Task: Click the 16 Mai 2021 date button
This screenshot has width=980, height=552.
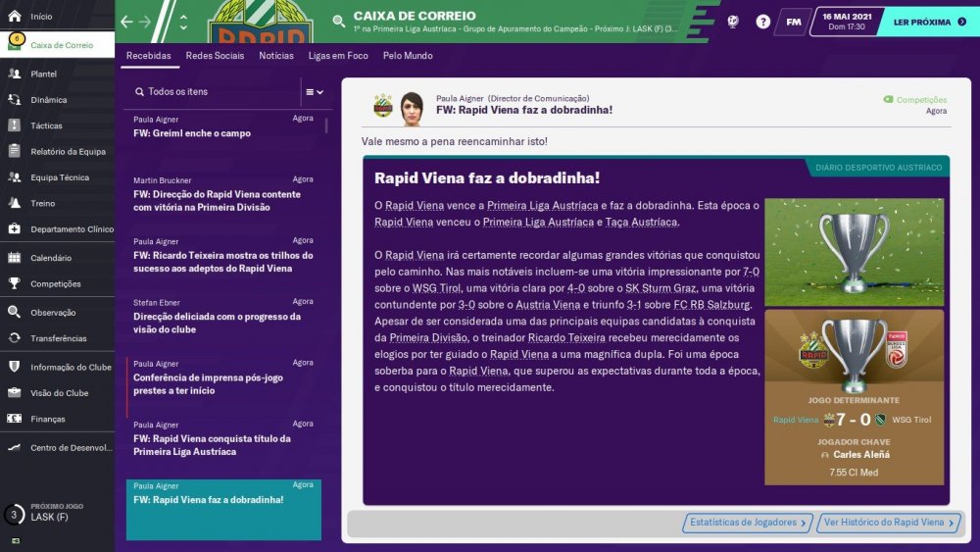Action: [x=847, y=22]
